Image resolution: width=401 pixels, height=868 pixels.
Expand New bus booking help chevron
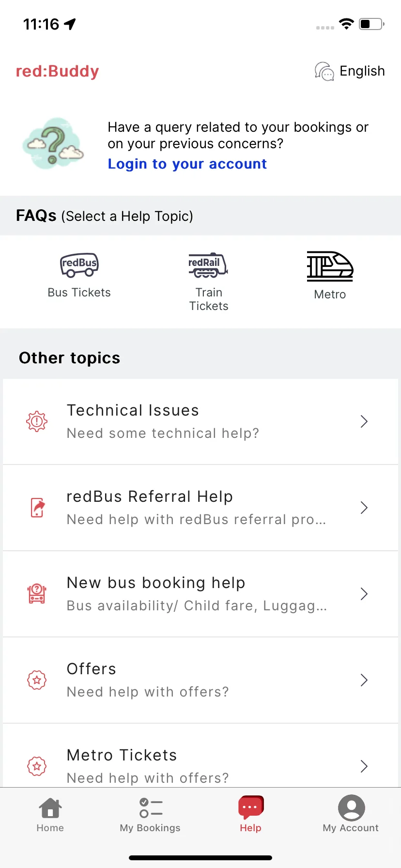[364, 594]
